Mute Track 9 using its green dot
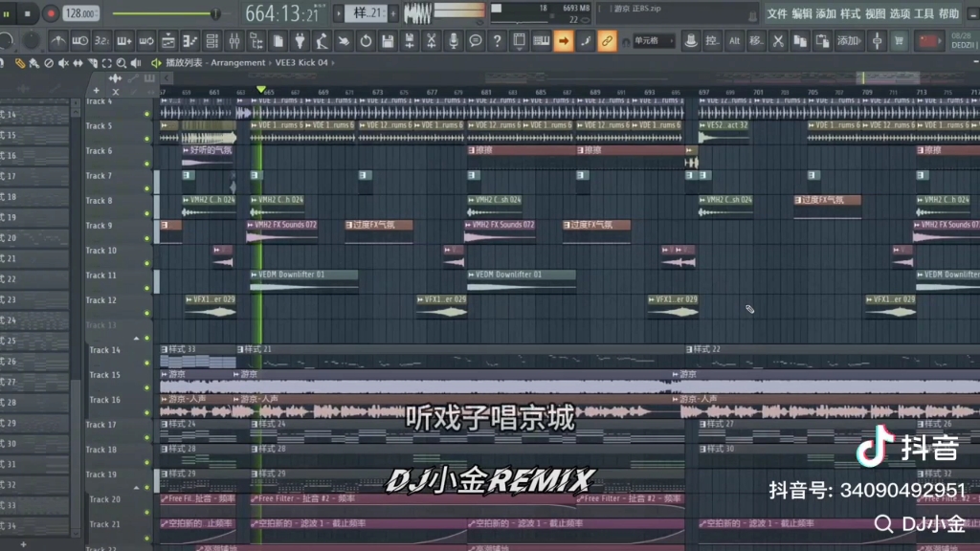 point(146,238)
